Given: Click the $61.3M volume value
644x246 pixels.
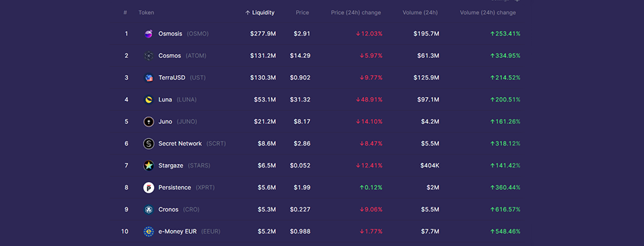Looking at the screenshot, I should click(428, 56).
